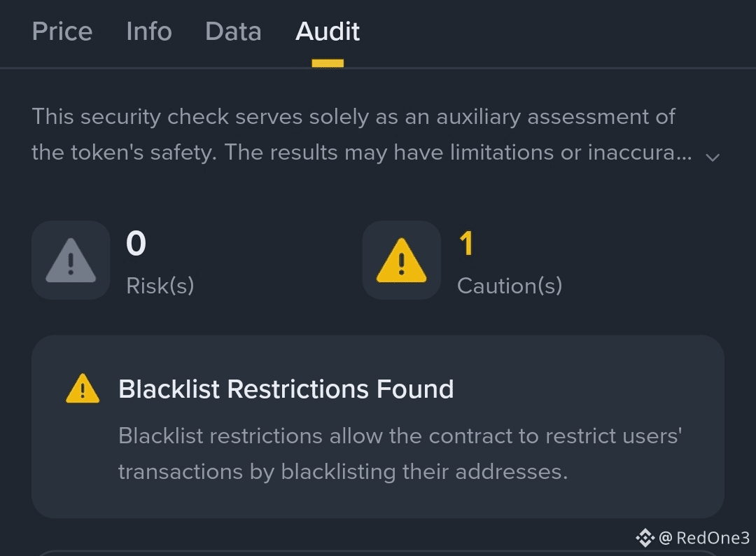Click the Binance logo watermark icon
Viewport: 756px width, 556px height.
pyautogui.click(x=644, y=538)
